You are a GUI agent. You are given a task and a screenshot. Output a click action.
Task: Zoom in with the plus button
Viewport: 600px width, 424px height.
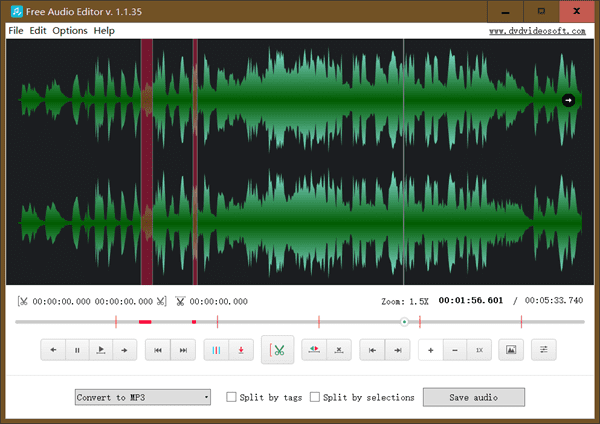coord(430,350)
